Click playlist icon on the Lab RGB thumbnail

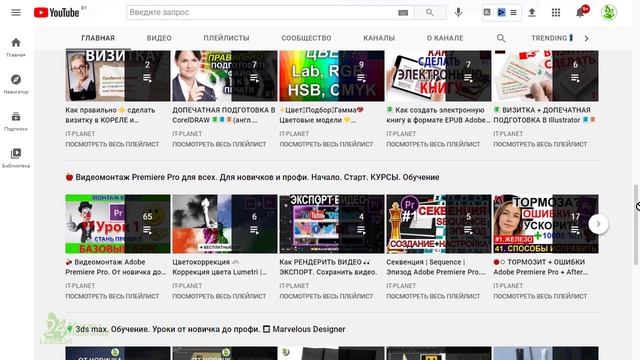pos(361,78)
